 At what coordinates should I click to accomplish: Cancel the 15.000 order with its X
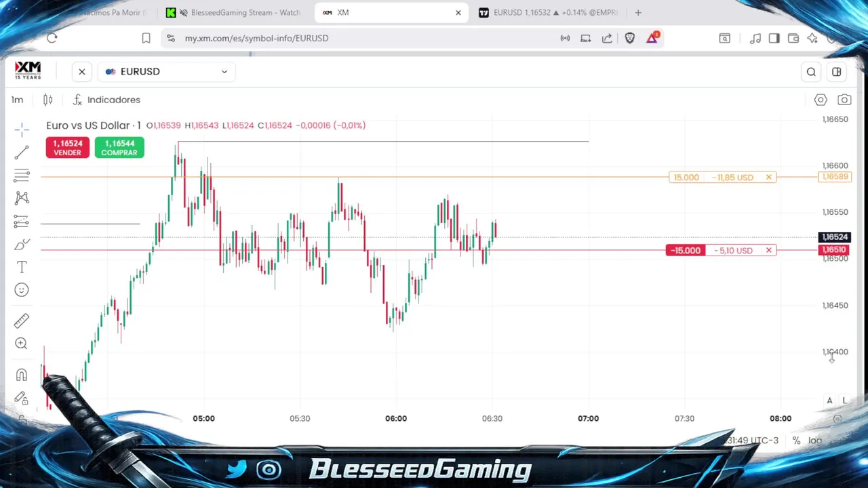click(x=768, y=177)
